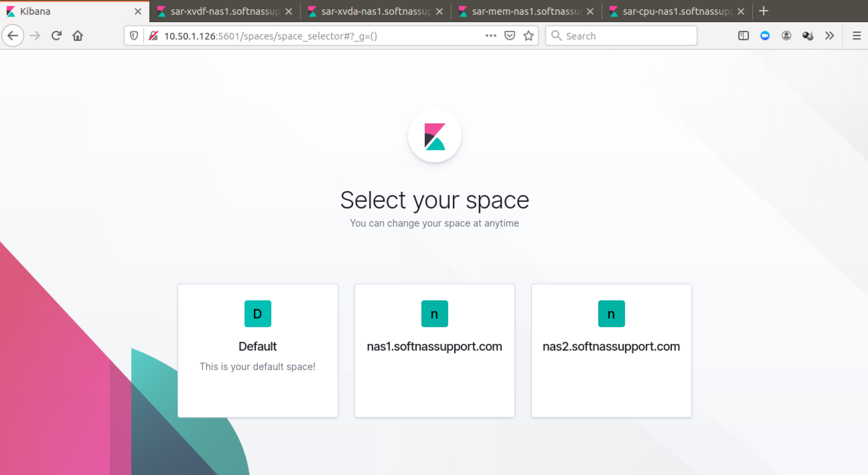Click the Back arrow button
The height and width of the screenshot is (475, 868).
coord(13,36)
